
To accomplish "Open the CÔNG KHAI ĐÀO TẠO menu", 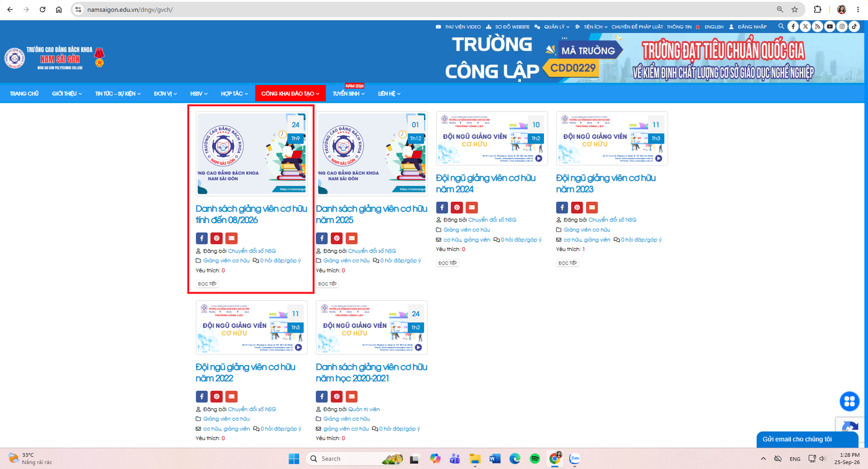I will click(x=290, y=94).
